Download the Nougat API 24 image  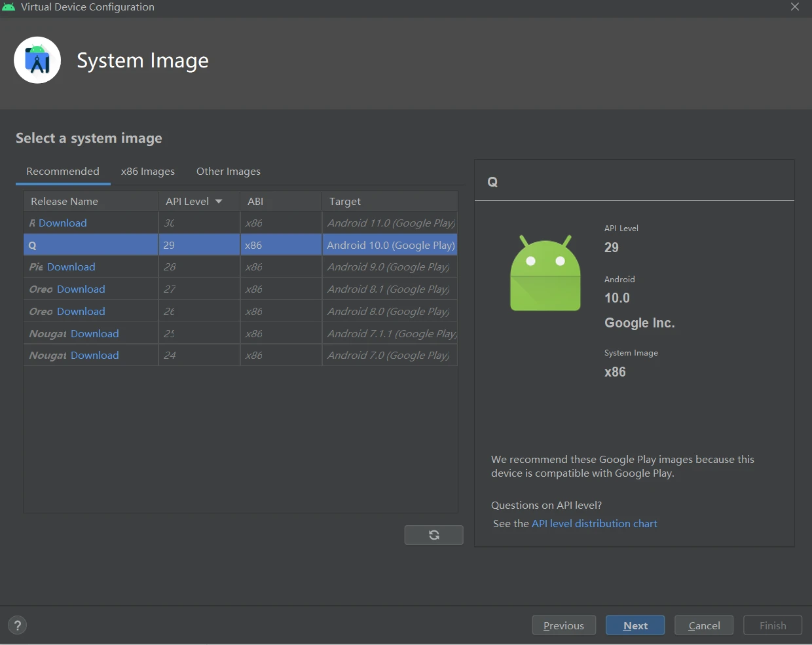click(x=94, y=355)
